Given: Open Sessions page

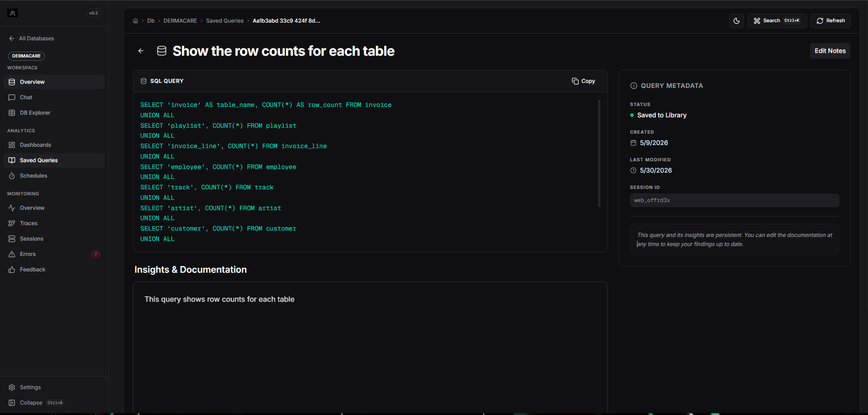Looking at the screenshot, I should pyautogui.click(x=54, y=239).
